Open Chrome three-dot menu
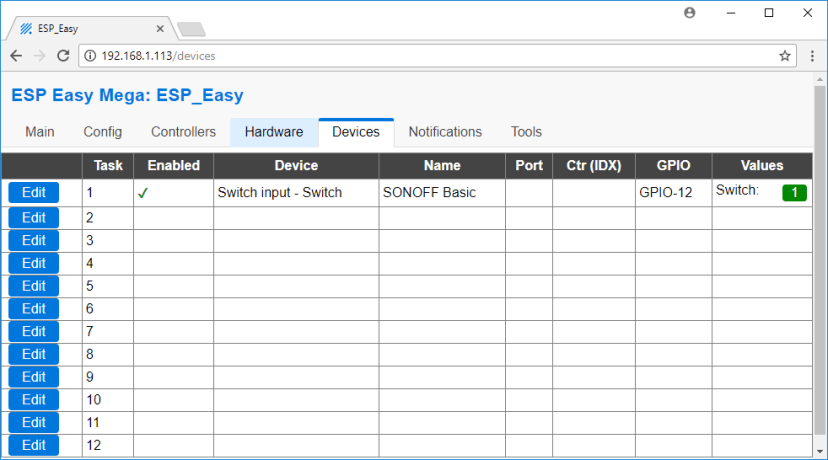Screen dimensions: 828x460 [811, 56]
